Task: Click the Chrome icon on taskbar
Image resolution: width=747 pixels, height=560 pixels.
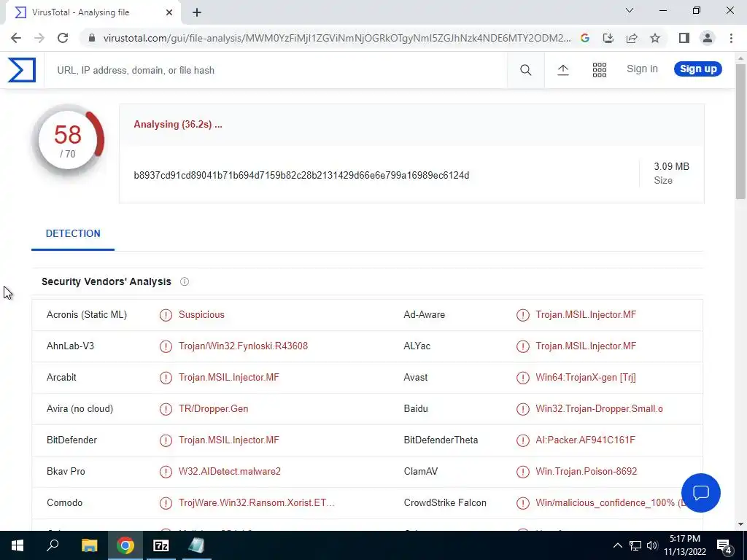Action: (x=125, y=545)
